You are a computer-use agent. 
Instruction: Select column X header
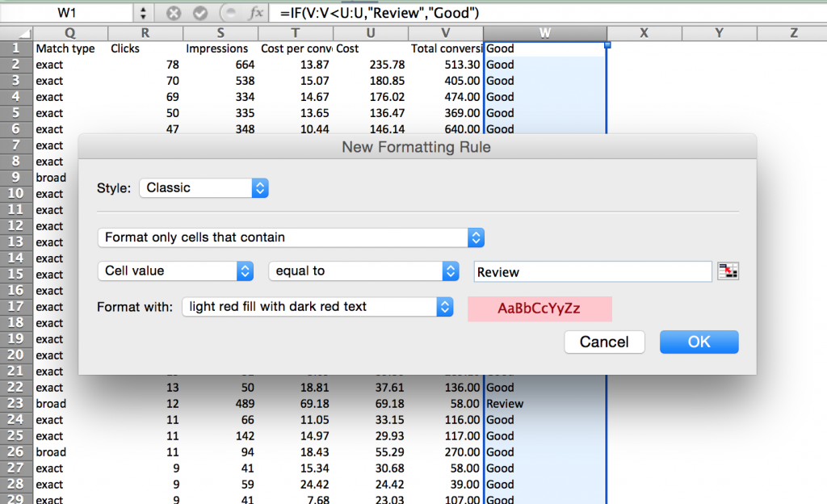644,33
